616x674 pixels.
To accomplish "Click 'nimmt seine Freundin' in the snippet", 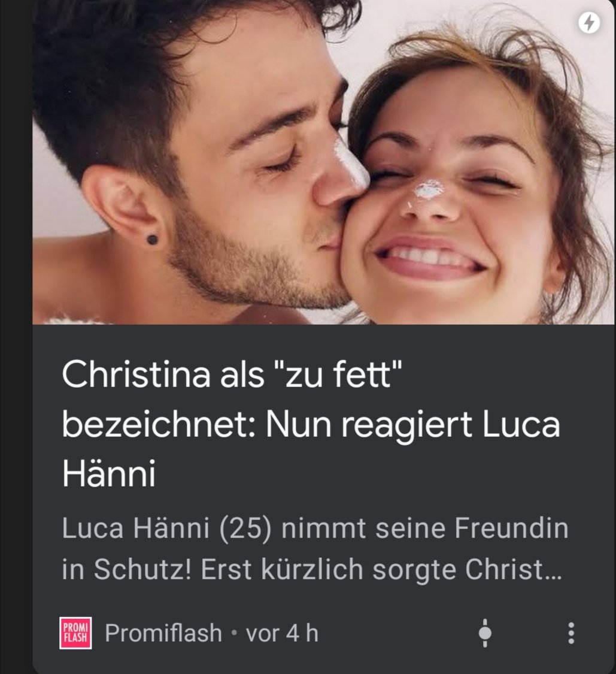I will (425, 528).
